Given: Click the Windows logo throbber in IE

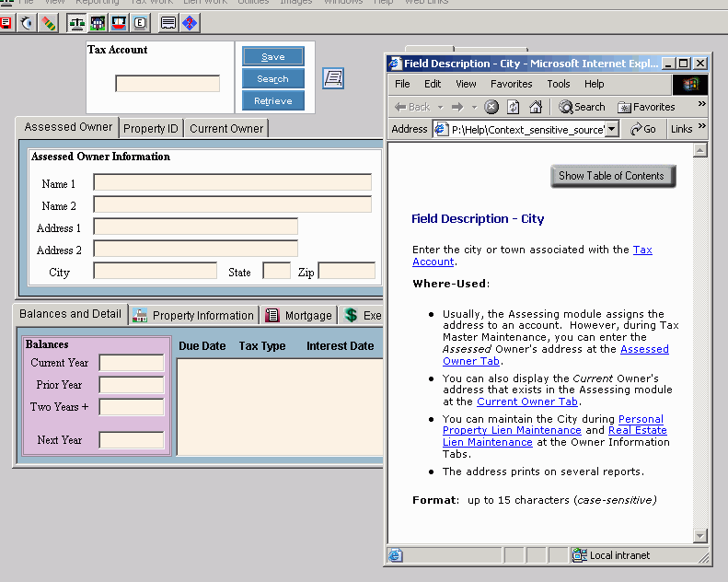Looking at the screenshot, I should [690, 84].
